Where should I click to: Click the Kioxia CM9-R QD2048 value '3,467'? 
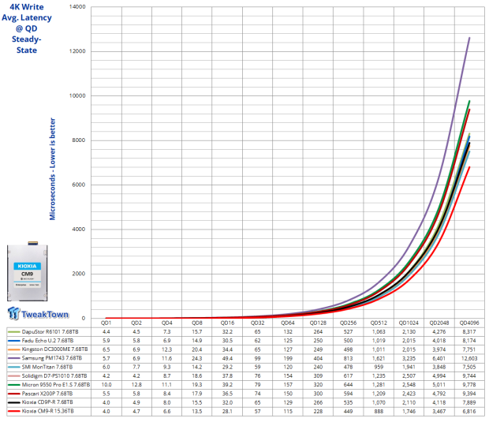pyautogui.click(x=439, y=412)
